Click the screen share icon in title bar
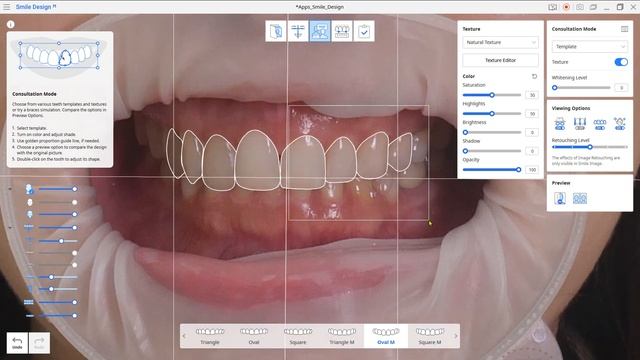Image resolution: width=640 pixels, height=360 pixels. (x=553, y=7)
